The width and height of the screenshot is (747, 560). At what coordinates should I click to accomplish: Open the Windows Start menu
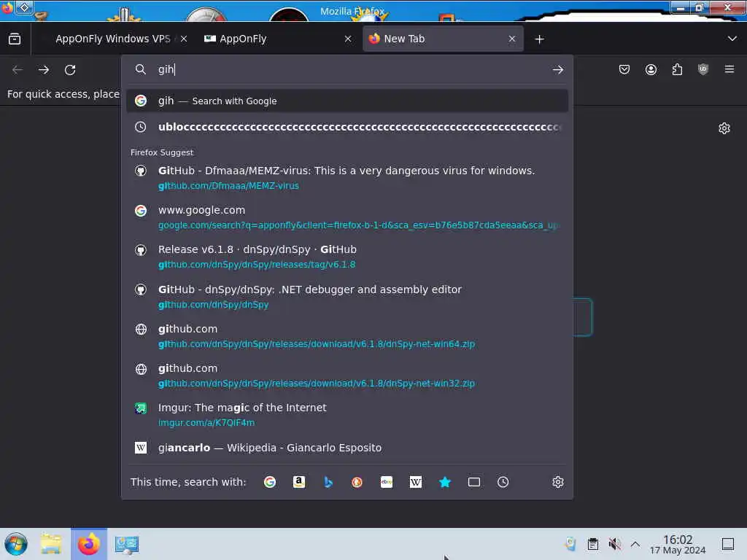(x=16, y=544)
